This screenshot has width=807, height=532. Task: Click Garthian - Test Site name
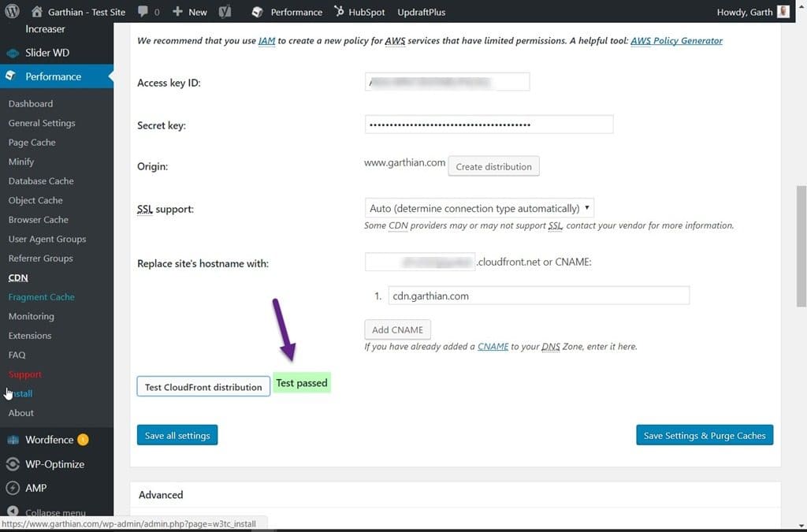(87, 12)
